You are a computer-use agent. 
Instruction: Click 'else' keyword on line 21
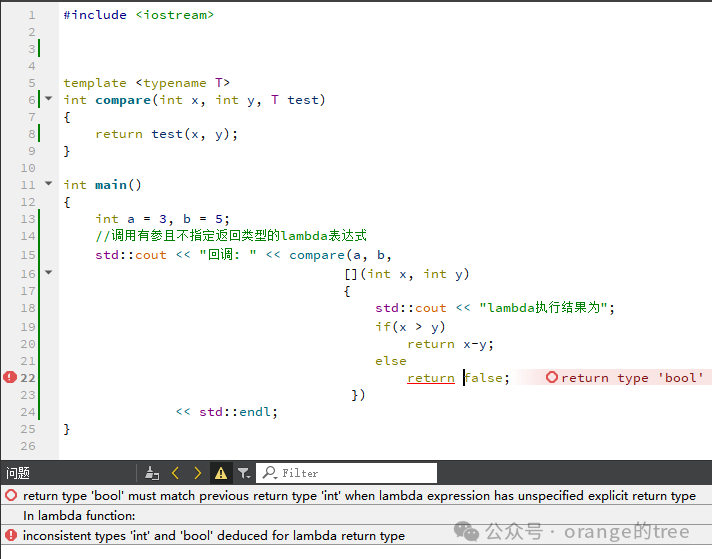click(x=391, y=361)
